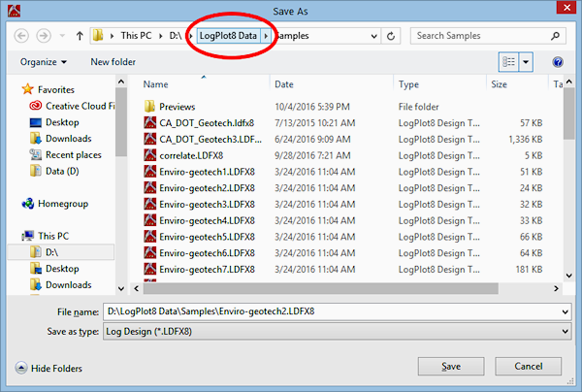Click the Previews folder icon

tap(150, 106)
